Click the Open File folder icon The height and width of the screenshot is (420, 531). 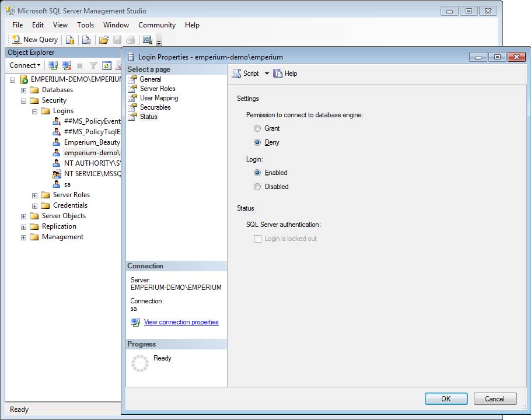click(x=103, y=40)
